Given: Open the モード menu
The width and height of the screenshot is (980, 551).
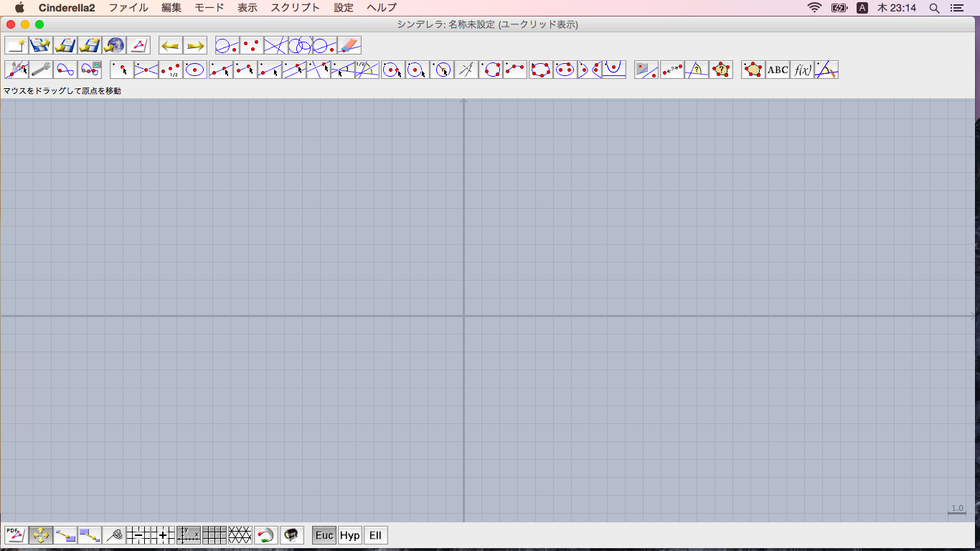Looking at the screenshot, I should (209, 8).
